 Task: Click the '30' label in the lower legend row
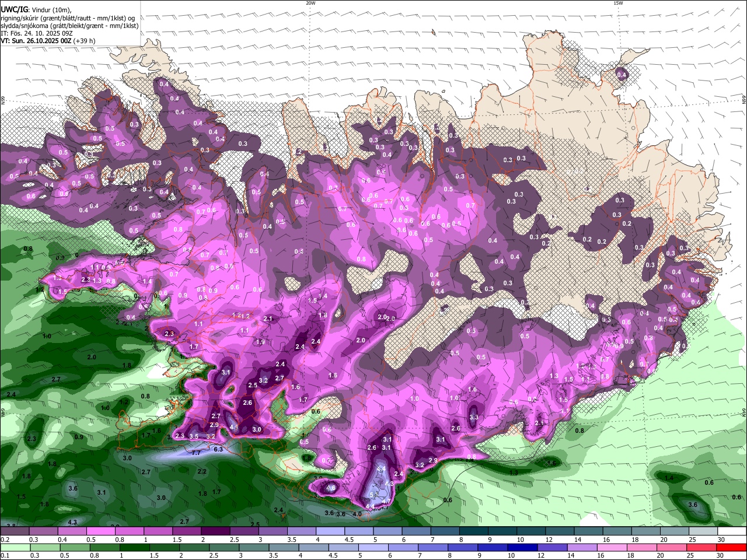click(720, 555)
